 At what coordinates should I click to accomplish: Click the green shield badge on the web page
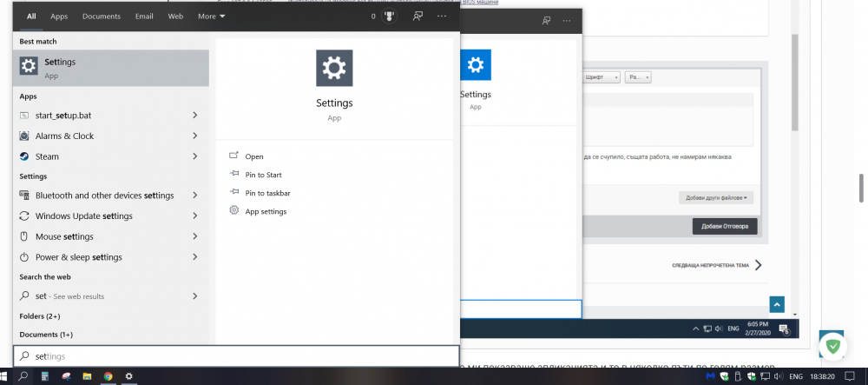click(x=832, y=347)
